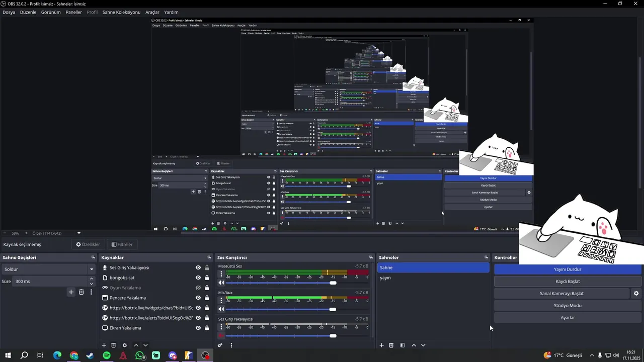The image size is (644, 362).
Task: Adjust Mic/Aux volume slider
Action: 333,309
